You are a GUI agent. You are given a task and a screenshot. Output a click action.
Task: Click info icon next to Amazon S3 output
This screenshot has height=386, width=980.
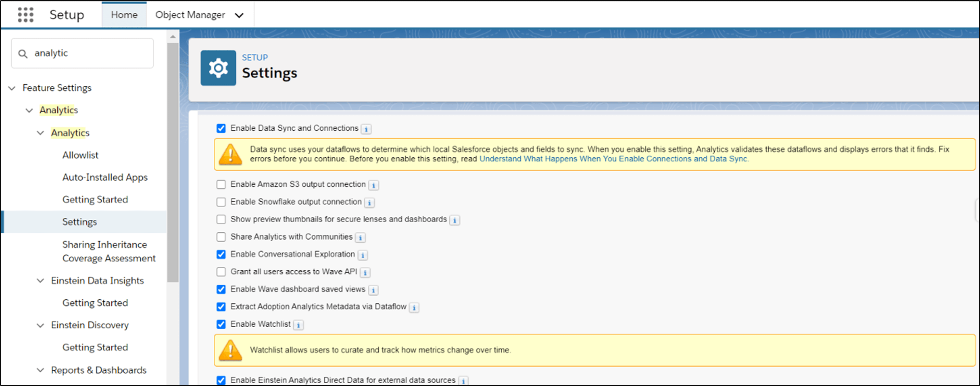pyautogui.click(x=373, y=185)
